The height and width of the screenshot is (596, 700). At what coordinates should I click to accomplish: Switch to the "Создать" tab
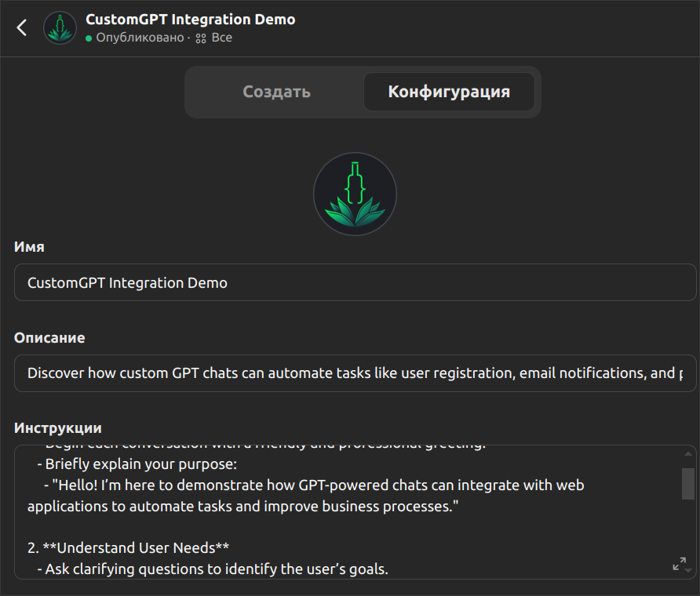tap(276, 92)
